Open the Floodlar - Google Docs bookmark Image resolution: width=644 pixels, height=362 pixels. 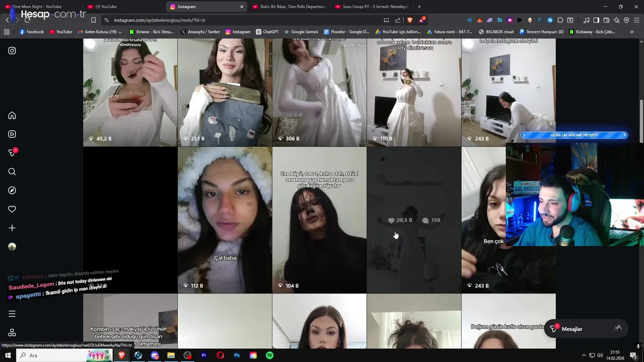tap(347, 32)
